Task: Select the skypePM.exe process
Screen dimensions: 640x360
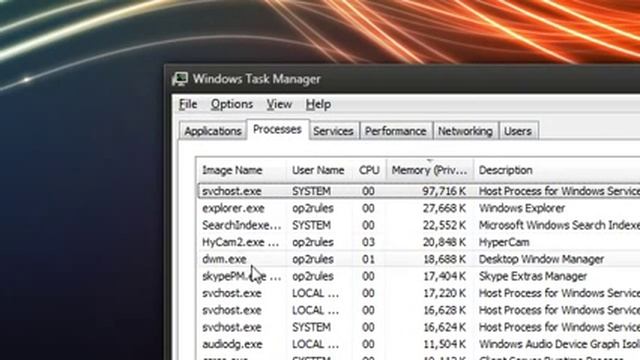Action: (x=419, y=276)
